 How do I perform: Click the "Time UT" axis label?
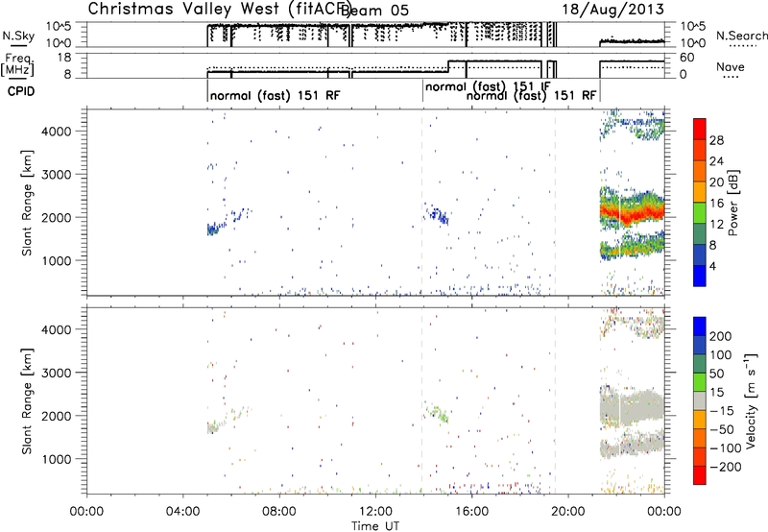(x=375, y=525)
